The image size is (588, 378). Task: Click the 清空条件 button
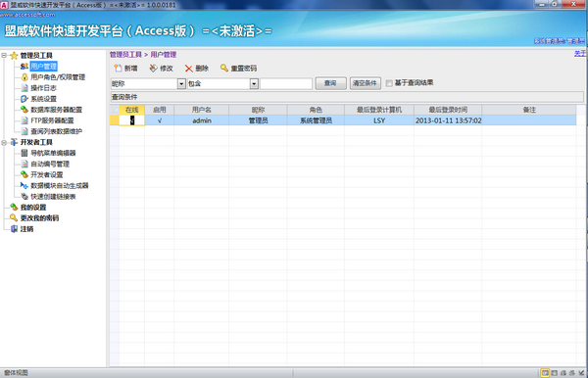365,83
